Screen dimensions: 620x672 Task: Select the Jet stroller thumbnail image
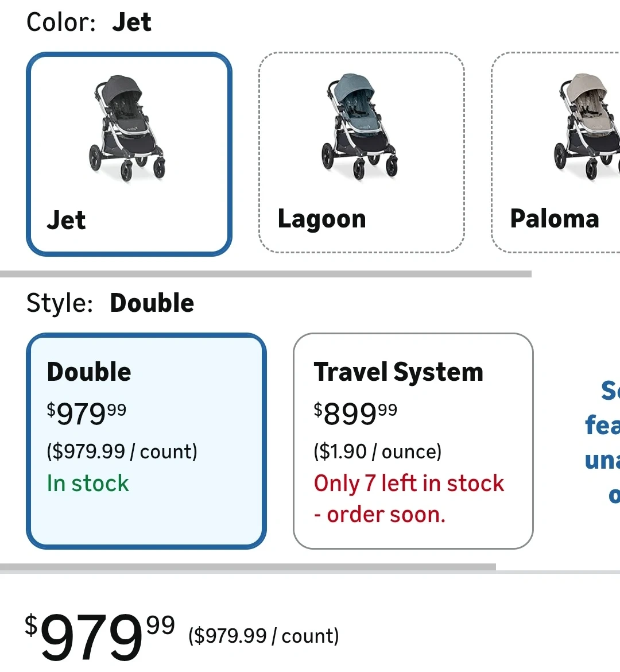pos(128,129)
